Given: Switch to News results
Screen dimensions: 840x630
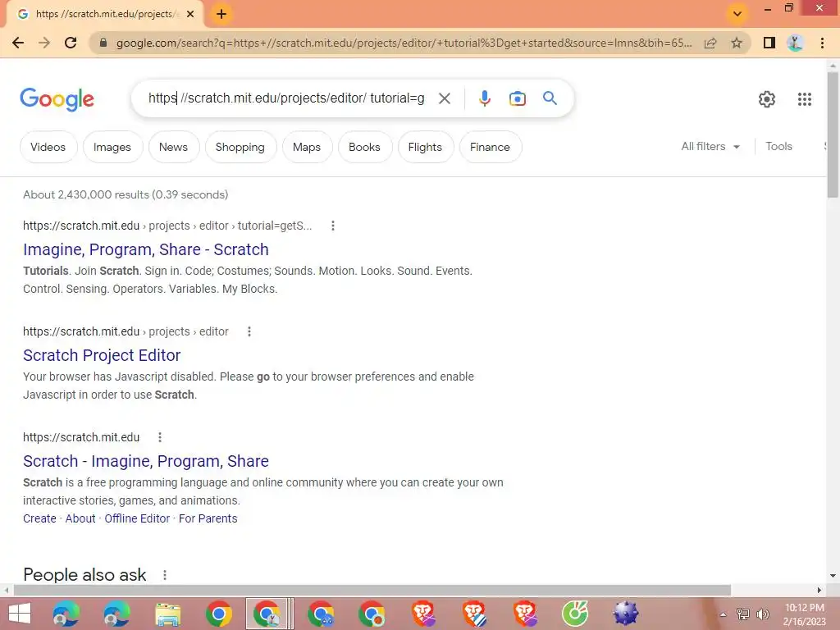Looking at the screenshot, I should click(174, 147).
